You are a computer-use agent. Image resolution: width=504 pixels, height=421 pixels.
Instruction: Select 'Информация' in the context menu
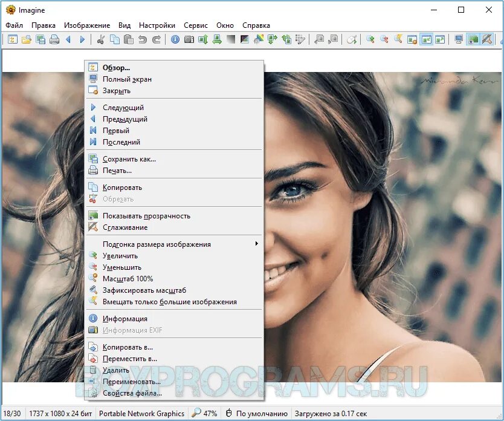[174, 319]
